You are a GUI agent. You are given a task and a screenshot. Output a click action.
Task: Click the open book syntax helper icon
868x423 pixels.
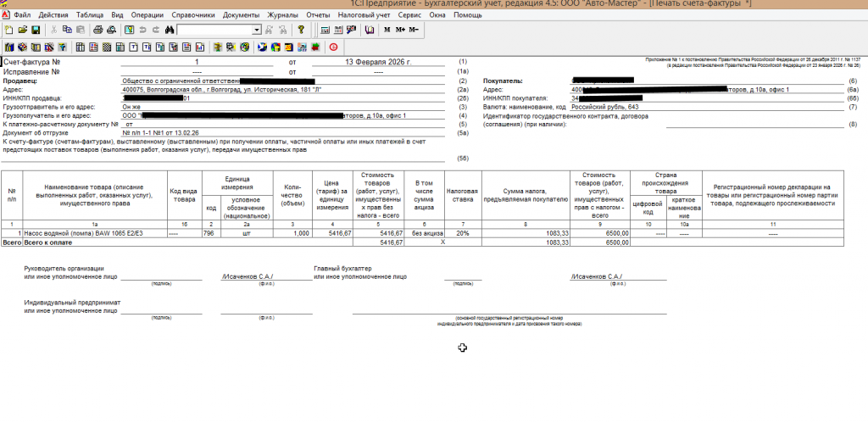370,30
